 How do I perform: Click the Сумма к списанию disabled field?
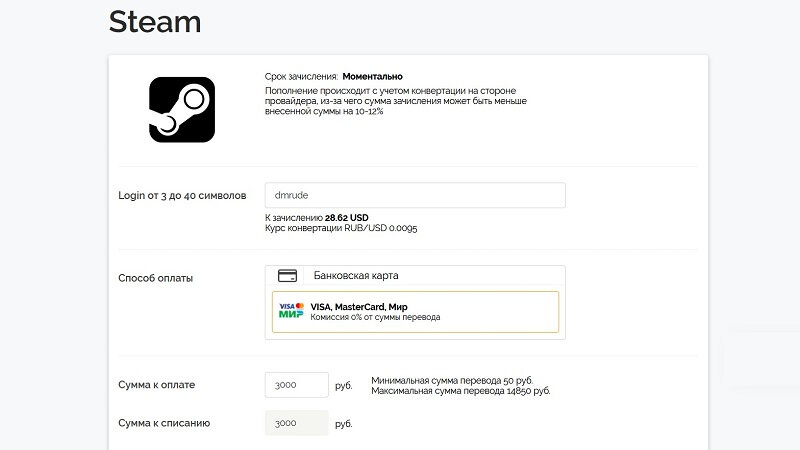[x=296, y=423]
